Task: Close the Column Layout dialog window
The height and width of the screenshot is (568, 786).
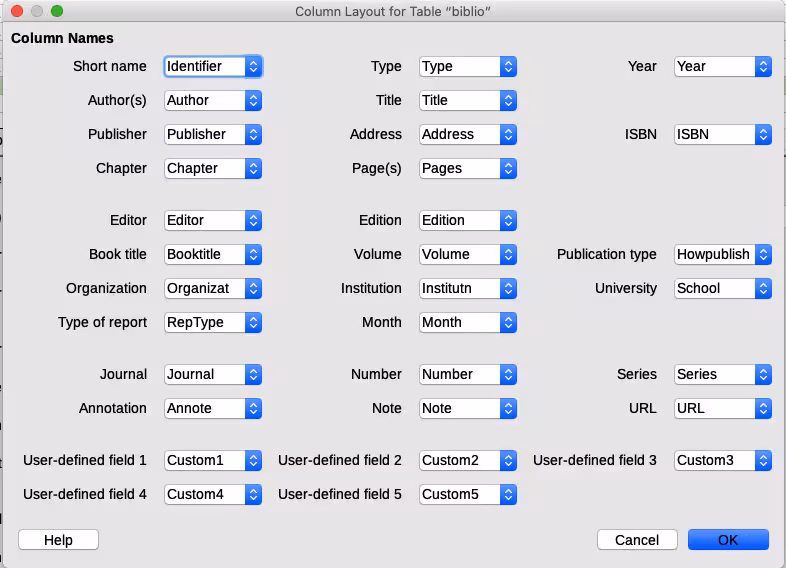Action: pos(17,11)
